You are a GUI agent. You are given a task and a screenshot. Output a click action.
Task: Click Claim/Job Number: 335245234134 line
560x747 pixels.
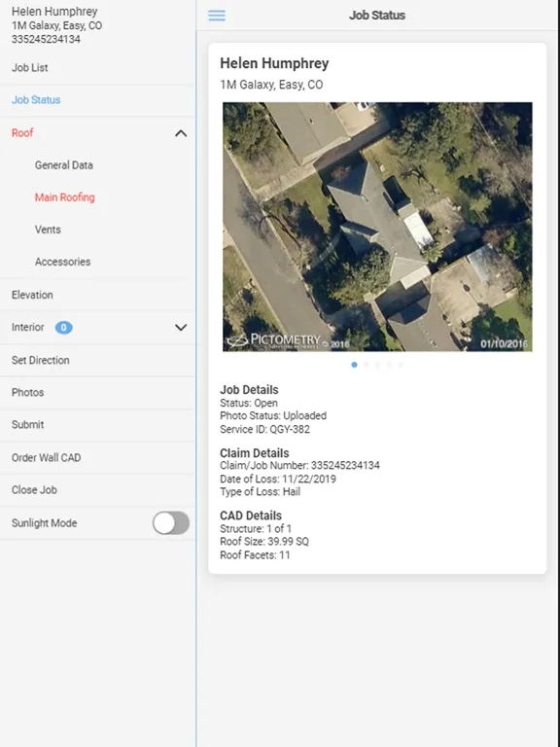(x=300, y=466)
